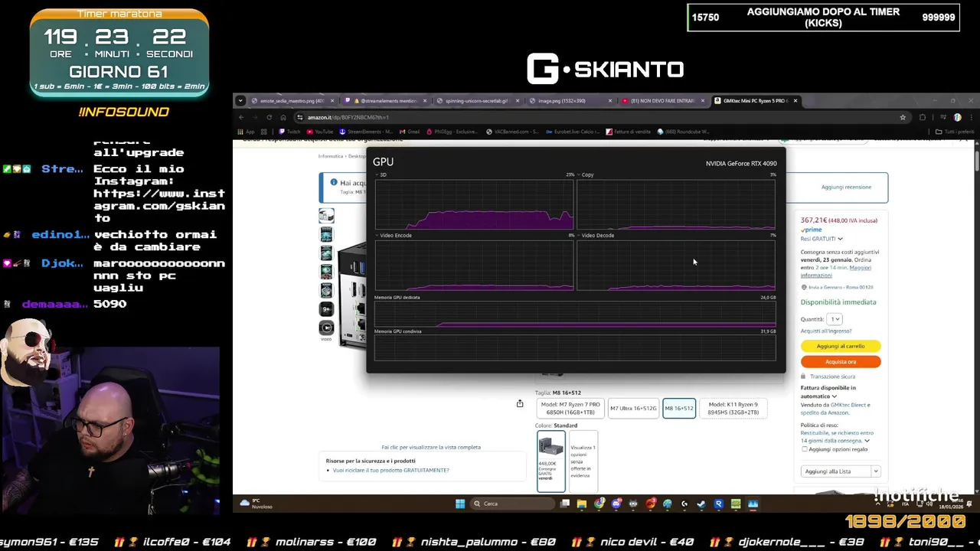This screenshot has width=980, height=551.
Task: Switch to the emote_sedia_maestro.png tab
Action: 292,100
